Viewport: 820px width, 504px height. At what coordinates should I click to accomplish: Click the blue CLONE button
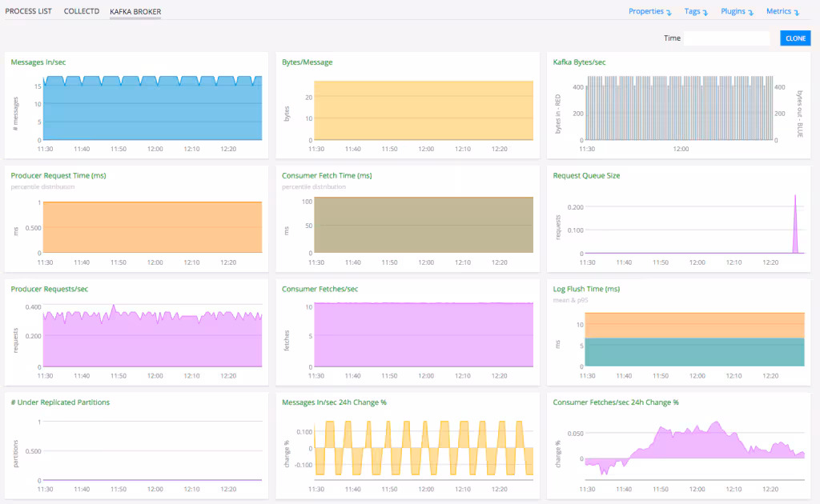[x=794, y=38]
